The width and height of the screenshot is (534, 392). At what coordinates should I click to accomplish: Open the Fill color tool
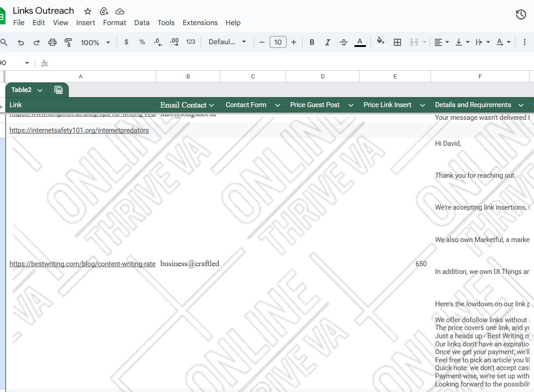380,41
